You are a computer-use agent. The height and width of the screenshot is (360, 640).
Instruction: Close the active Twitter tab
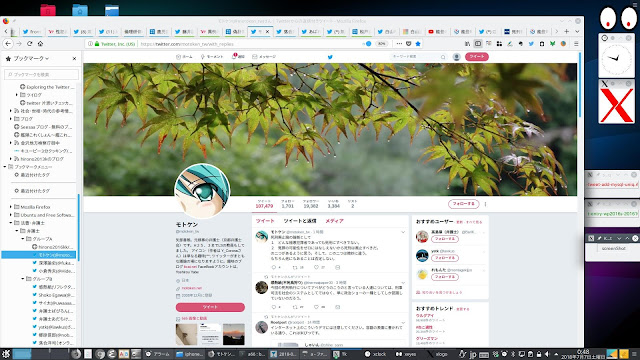tap(267, 31)
